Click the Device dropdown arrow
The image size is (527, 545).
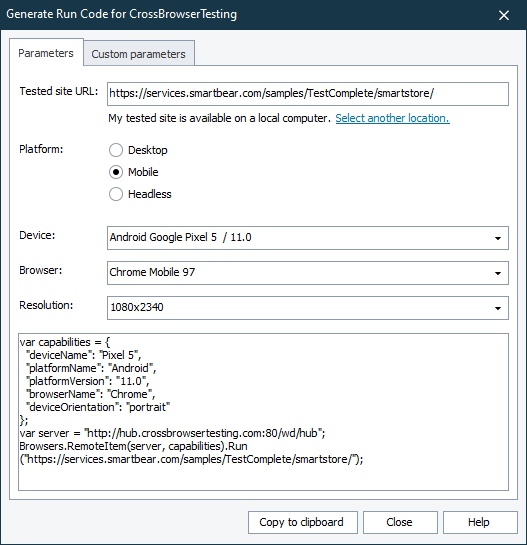pos(498,238)
